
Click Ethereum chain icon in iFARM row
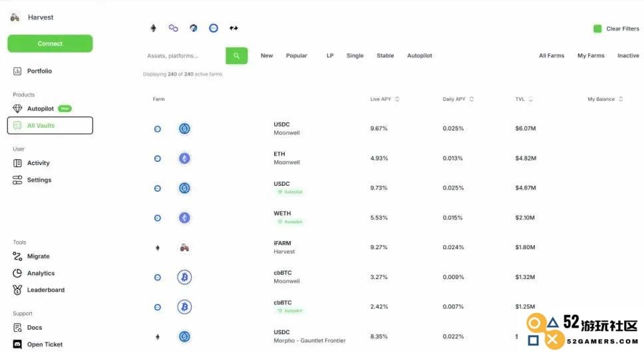[157, 248]
